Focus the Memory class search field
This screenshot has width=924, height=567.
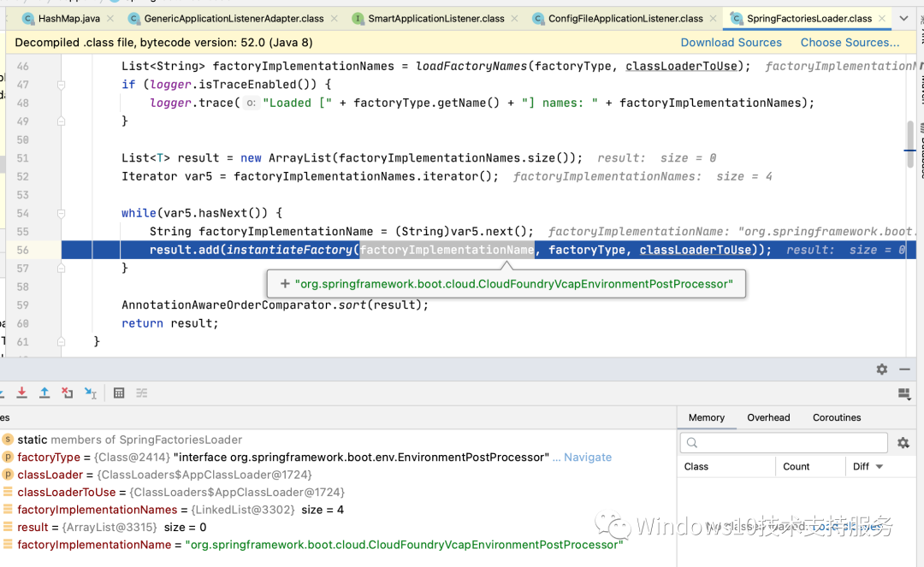click(x=784, y=443)
